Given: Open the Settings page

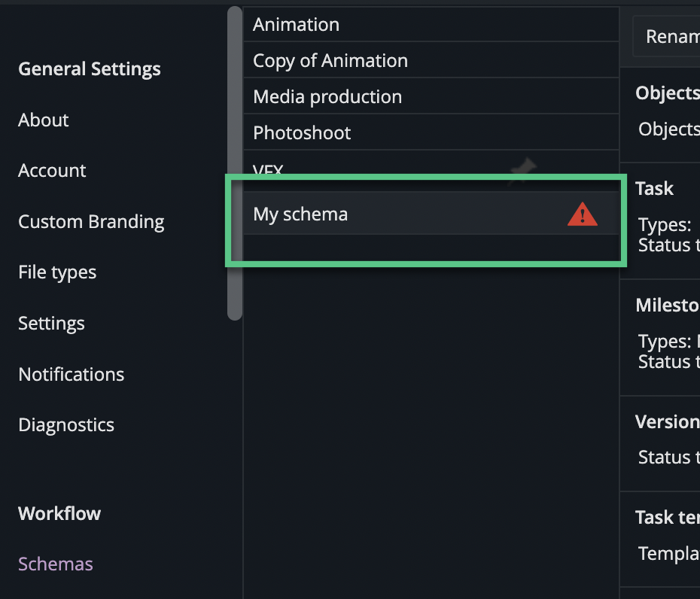Looking at the screenshot, I should coord(51,323).
